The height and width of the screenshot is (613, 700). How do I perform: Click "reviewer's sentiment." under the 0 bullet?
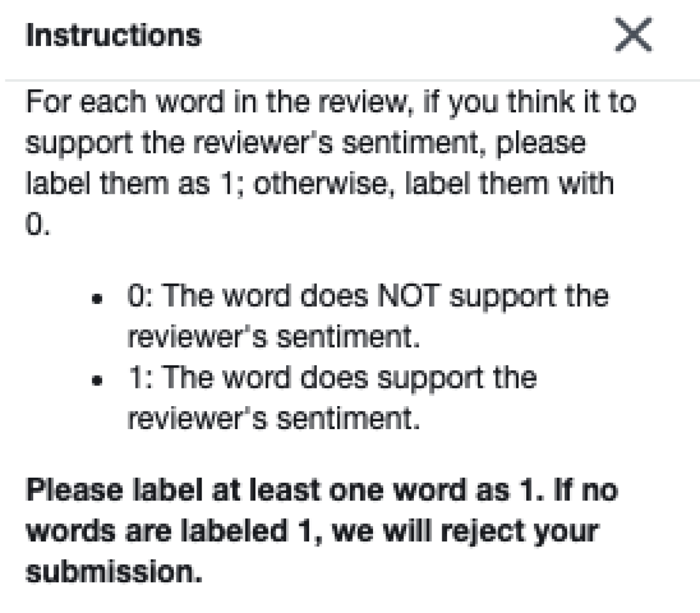[273, 336]
